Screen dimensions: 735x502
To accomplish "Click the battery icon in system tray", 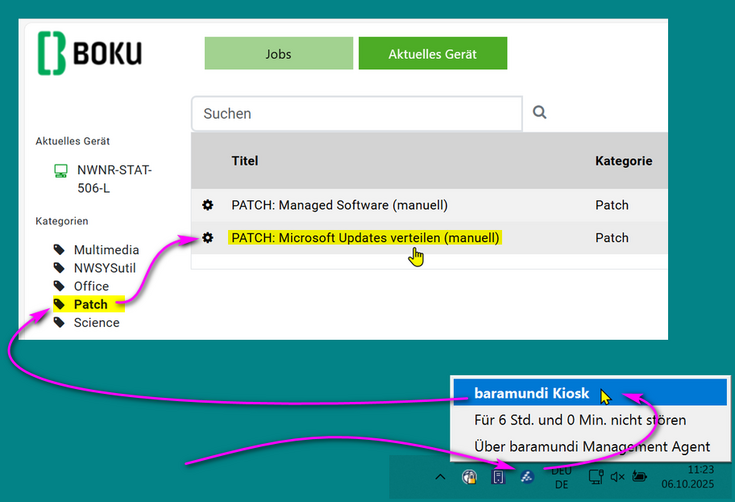I will point(640,477).
